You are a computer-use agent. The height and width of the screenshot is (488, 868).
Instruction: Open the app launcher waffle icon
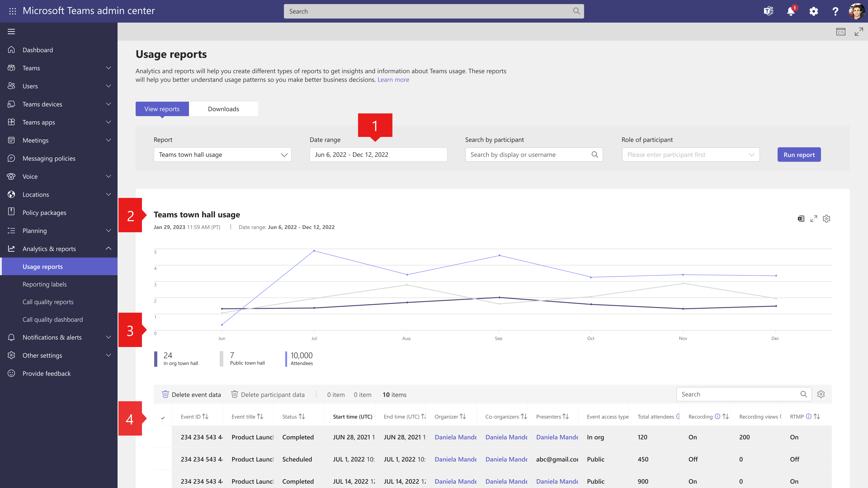(x=12, y=11)
